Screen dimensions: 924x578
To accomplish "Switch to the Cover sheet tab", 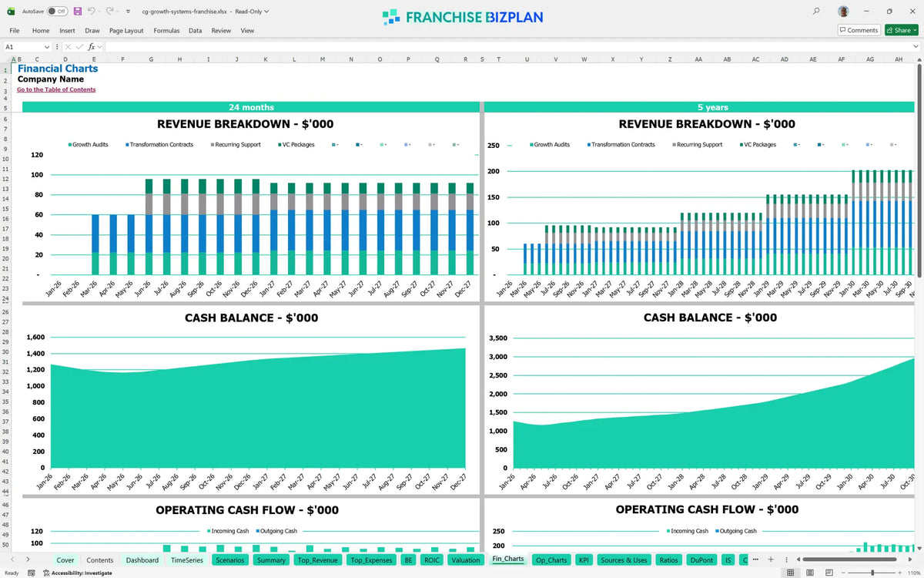I will pos(65,560).
